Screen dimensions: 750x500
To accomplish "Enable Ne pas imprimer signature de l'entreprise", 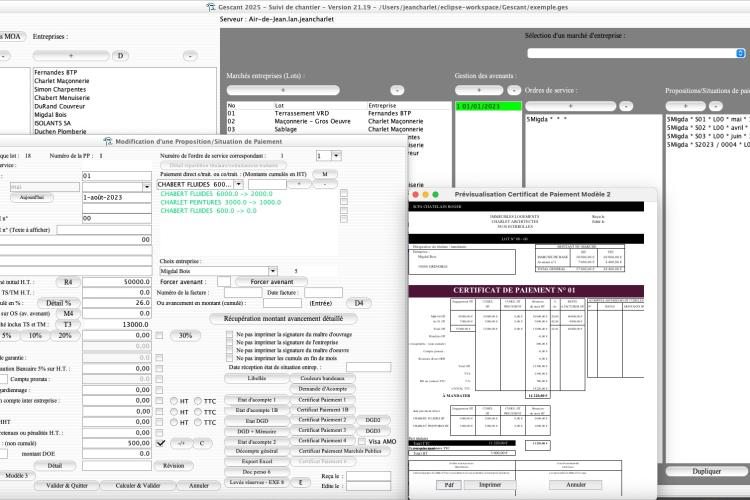I will coord(229,342).
